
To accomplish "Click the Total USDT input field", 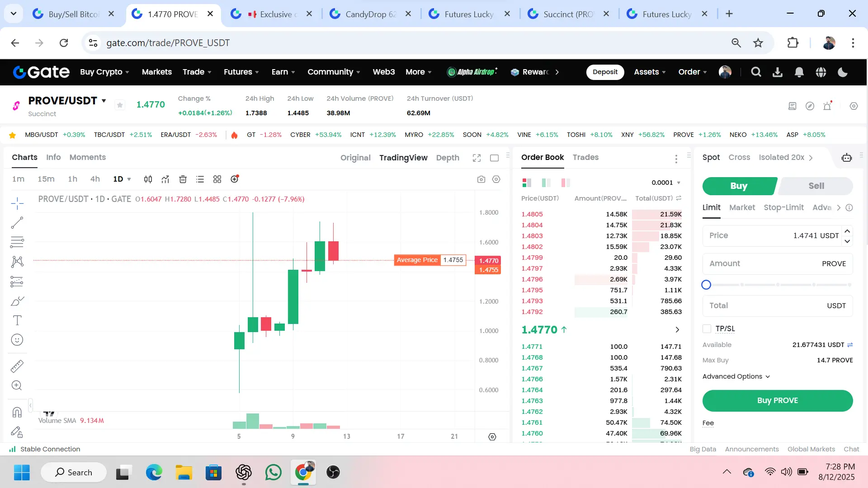I will 778,306.
